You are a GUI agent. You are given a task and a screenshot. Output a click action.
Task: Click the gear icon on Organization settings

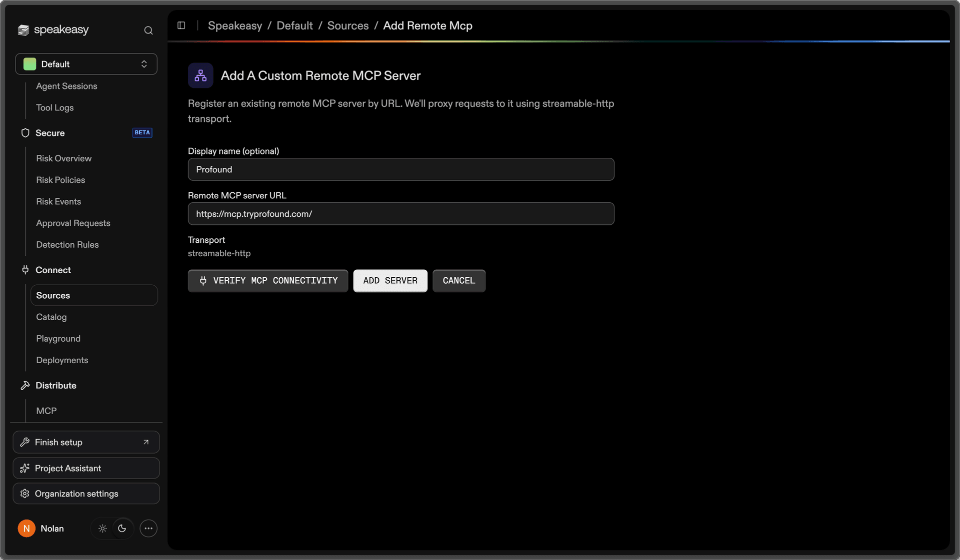point(24,494)
